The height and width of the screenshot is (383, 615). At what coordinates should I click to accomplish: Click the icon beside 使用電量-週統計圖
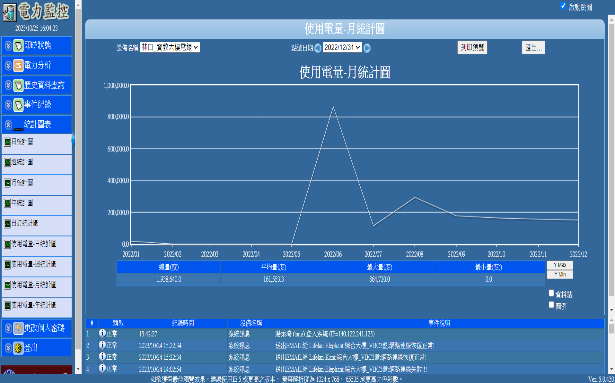pos(7,264)
